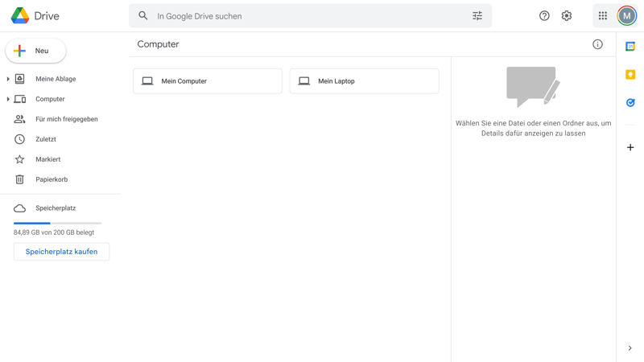The image size is (644, 362).
Task: Open the Google Calendar side panel icon
Action: pyautogui.click(x=630, y=47)
